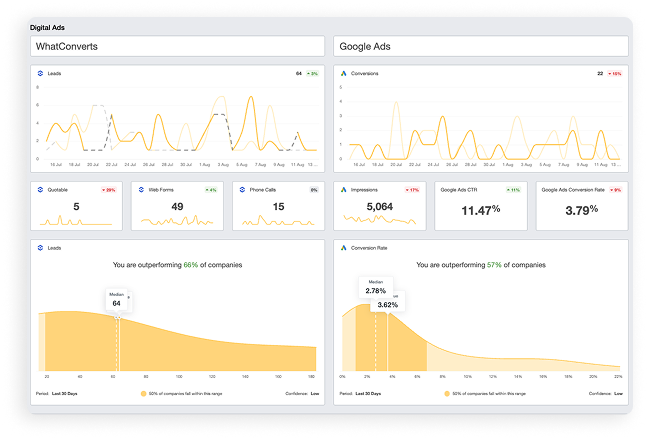
Task: Open the Google Ads Conversion Rate 3.79% card
Action: pos(580,204)
